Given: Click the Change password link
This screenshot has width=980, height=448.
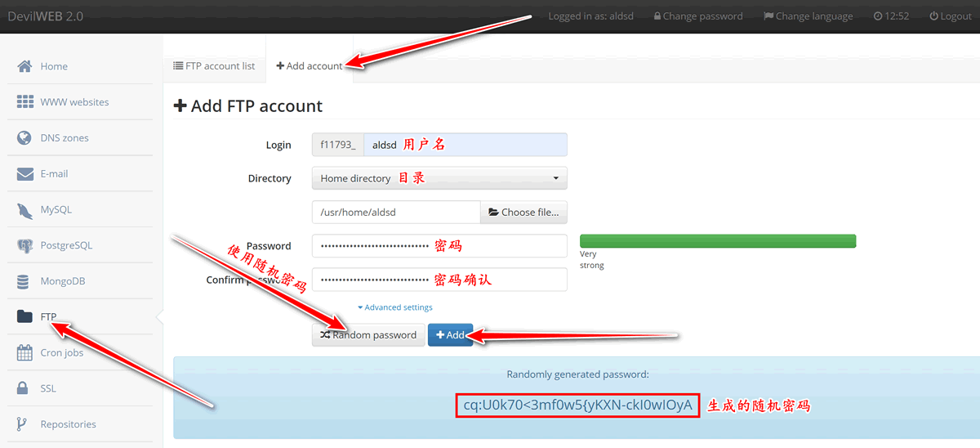Looking at the screenshot, I should coord(698,16).
